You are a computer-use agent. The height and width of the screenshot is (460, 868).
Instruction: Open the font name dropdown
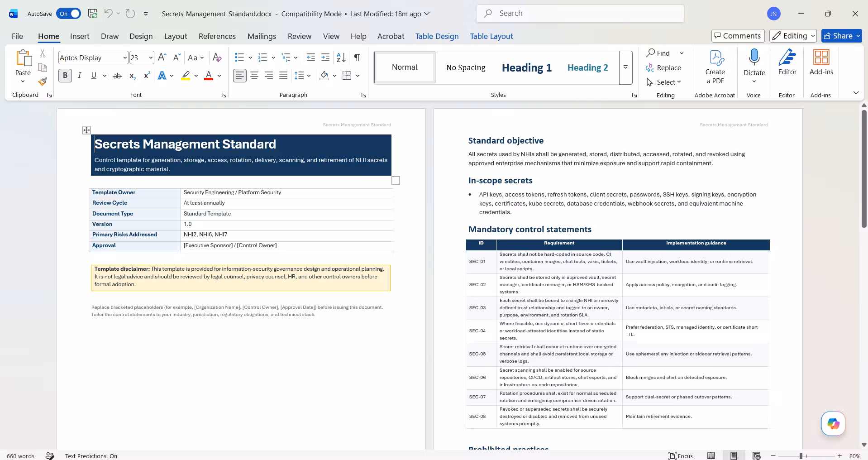[x=124, y=57]
